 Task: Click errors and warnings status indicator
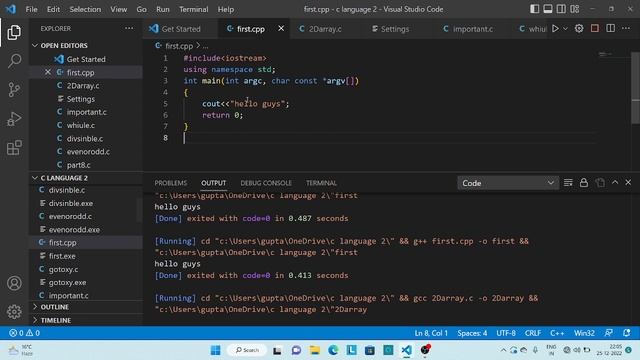pos(24,333)
